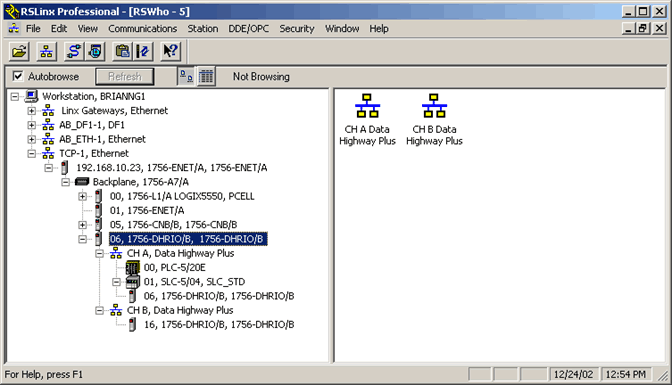
Task: Expand the AB_ETH-1, Ethernet node
Action: 32,139
